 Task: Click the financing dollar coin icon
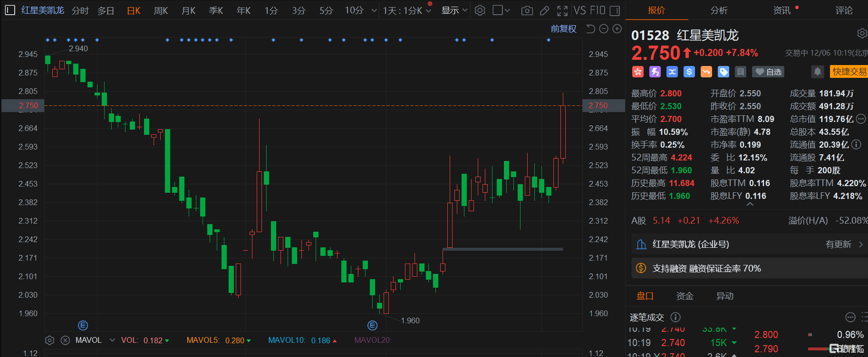(x=641, y=268)
